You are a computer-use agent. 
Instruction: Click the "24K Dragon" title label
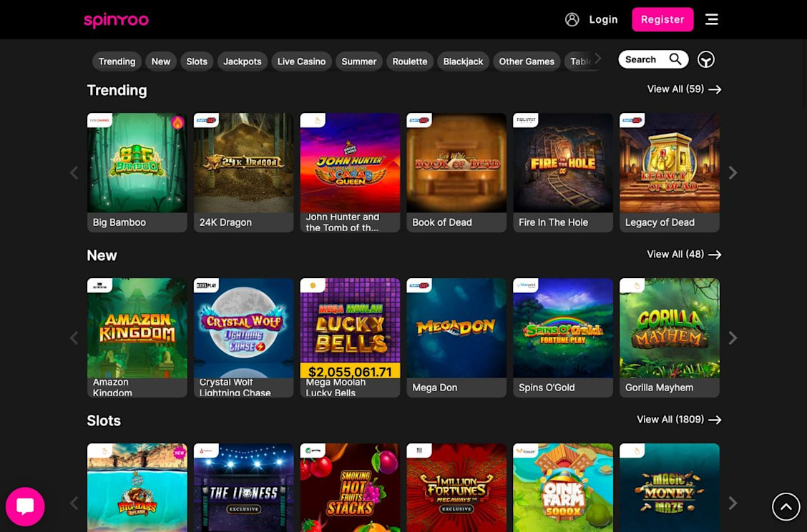[225, 222]
